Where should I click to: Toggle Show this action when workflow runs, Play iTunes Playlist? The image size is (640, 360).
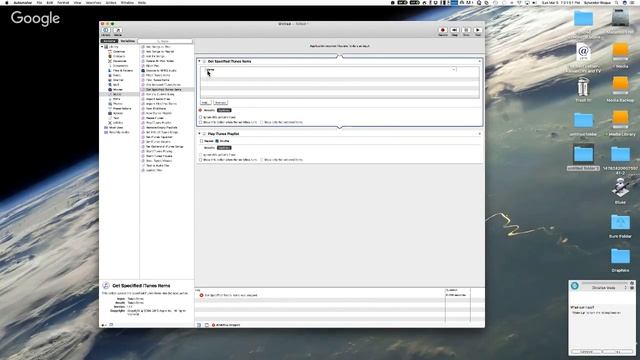[201, 160]
